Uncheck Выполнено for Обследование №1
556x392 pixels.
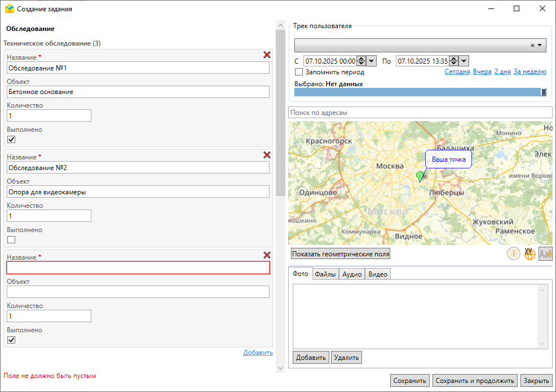(11, 140)
